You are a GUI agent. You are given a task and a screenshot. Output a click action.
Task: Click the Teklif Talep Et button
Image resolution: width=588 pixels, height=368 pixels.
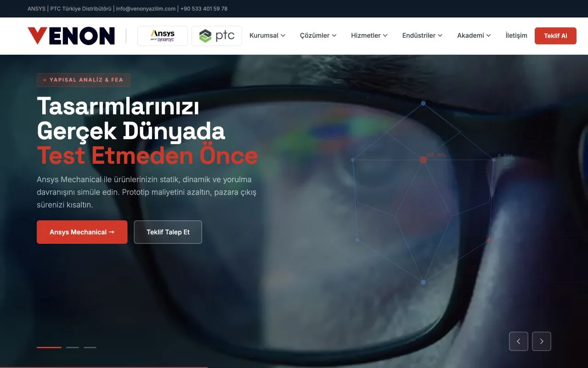pyautogui.click(x=168, y=232)
